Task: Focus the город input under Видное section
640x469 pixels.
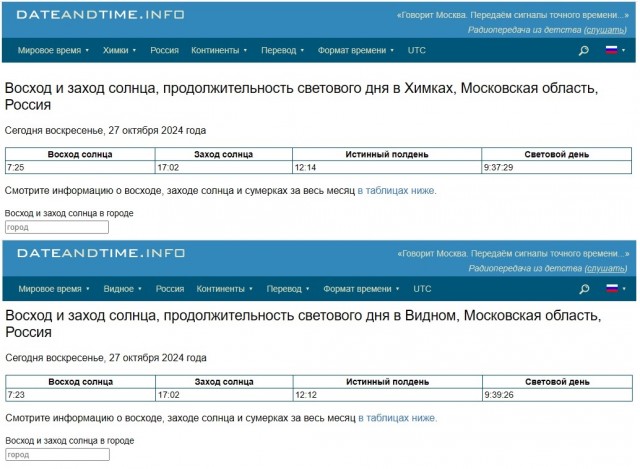Action: click(58, 455)
